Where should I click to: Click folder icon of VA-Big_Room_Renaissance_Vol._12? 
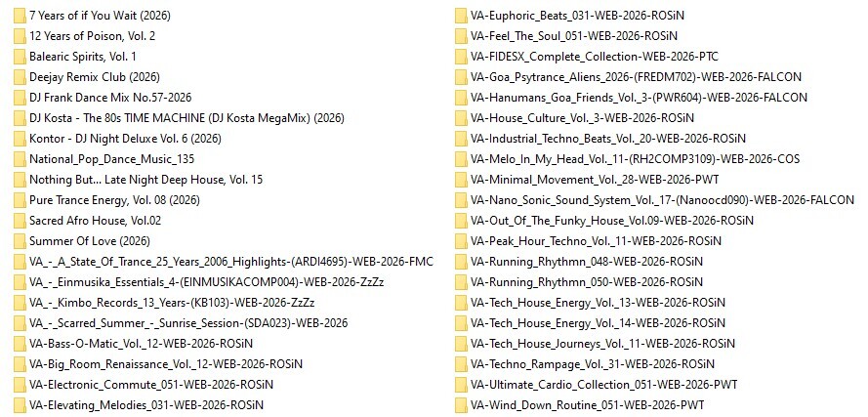click(x=20, y=364)
